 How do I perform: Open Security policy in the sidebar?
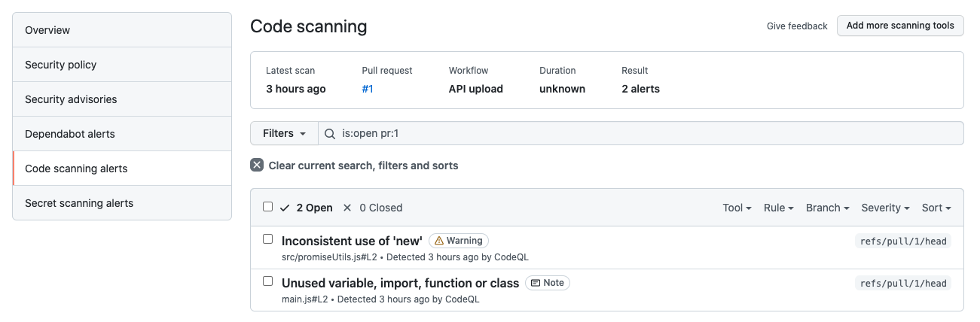[x=122, y=65]
